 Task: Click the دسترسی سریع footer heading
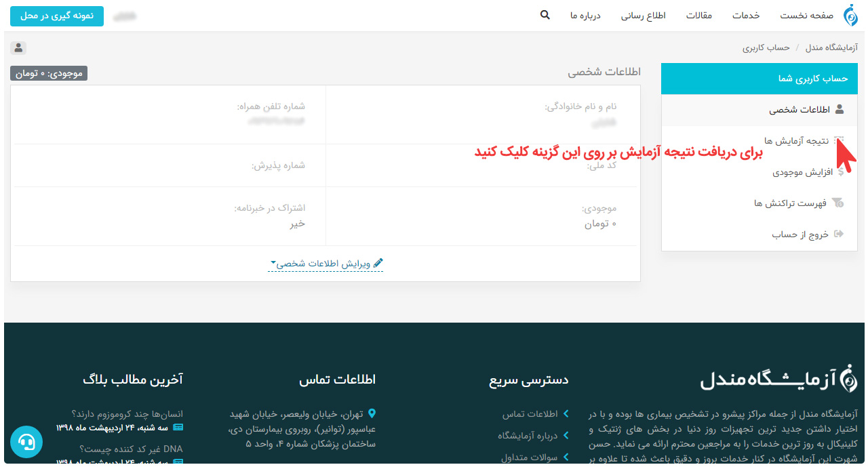pos(529,380)
